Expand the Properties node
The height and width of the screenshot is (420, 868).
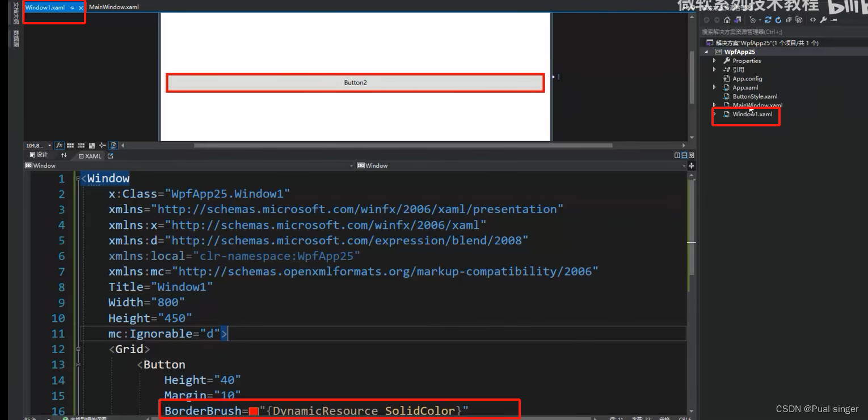(x=714, y=61)
